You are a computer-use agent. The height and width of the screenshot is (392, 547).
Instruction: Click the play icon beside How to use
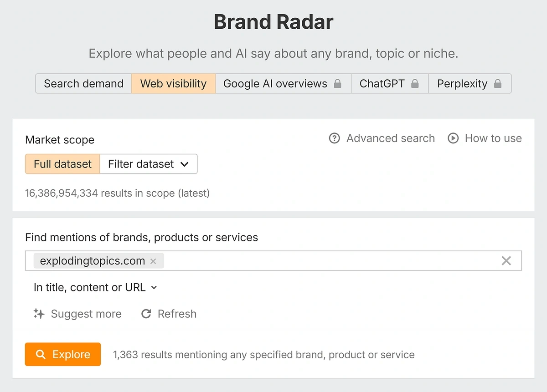453,138
